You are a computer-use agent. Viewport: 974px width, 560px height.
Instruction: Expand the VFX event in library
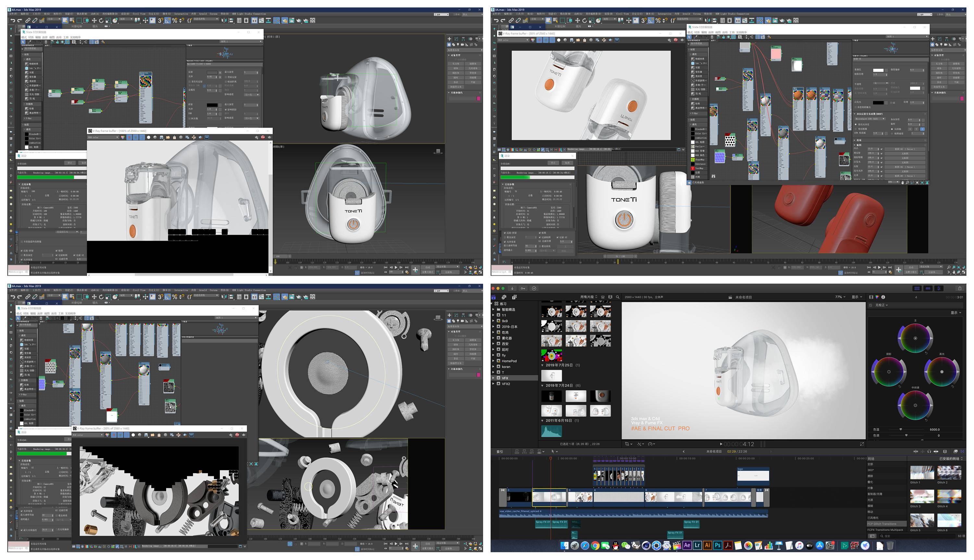(x=494, y=378)
